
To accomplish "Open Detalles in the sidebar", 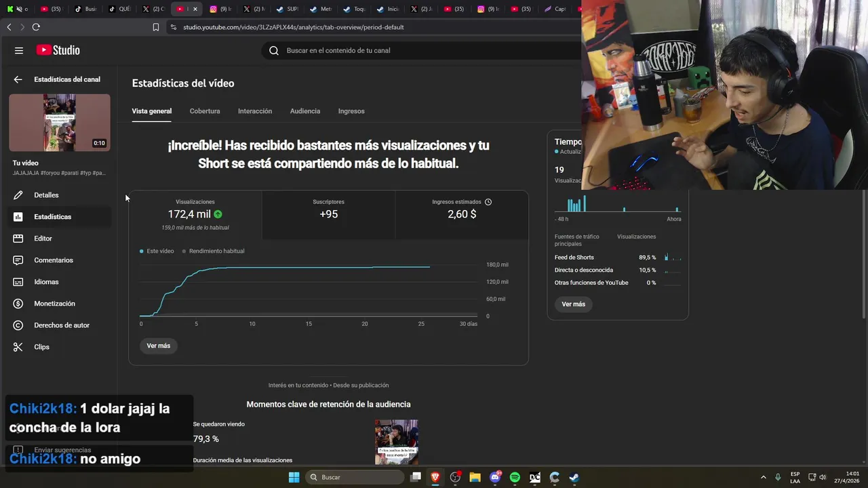I will (59, 195).
